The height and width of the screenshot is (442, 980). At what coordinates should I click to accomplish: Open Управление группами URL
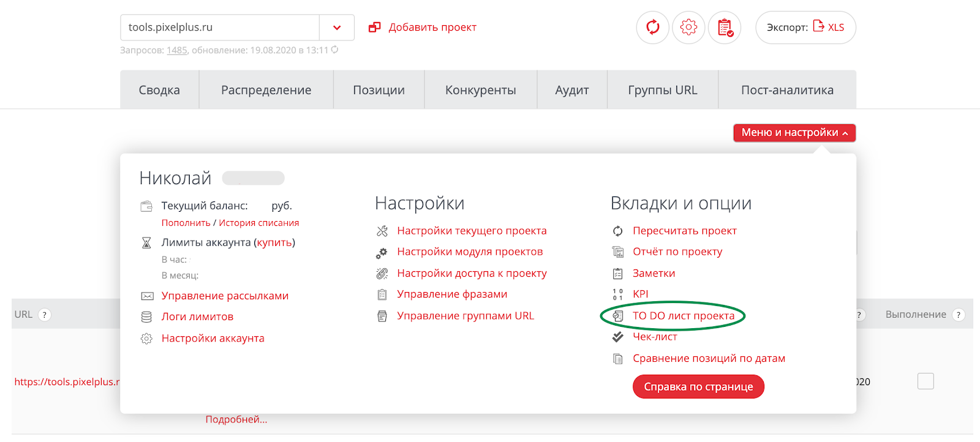click(466, 315)
